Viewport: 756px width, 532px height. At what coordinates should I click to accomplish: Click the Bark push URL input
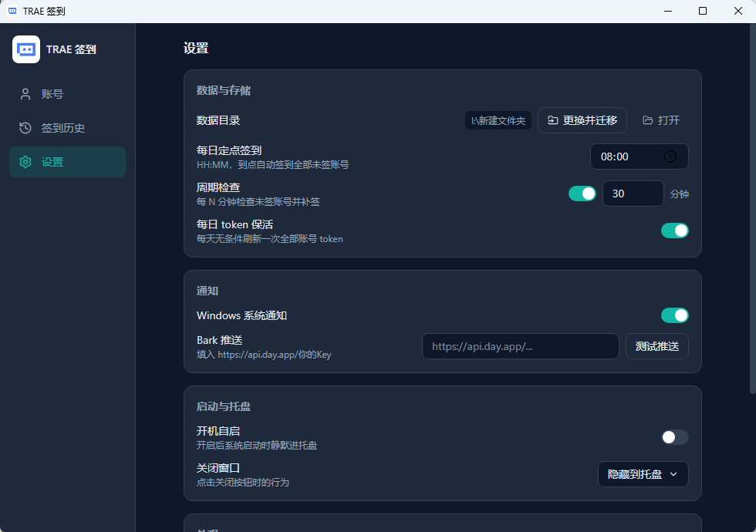(521, 346)
